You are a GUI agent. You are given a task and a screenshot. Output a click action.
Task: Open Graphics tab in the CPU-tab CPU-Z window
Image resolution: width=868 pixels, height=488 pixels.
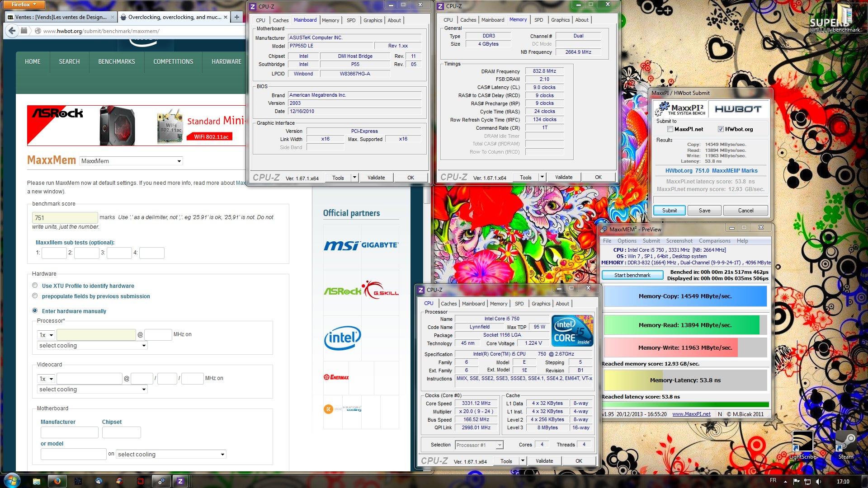[541, 304]
